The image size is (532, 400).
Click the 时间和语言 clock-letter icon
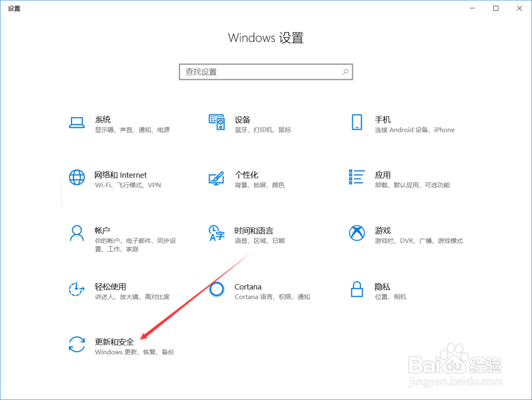point(217,233)
